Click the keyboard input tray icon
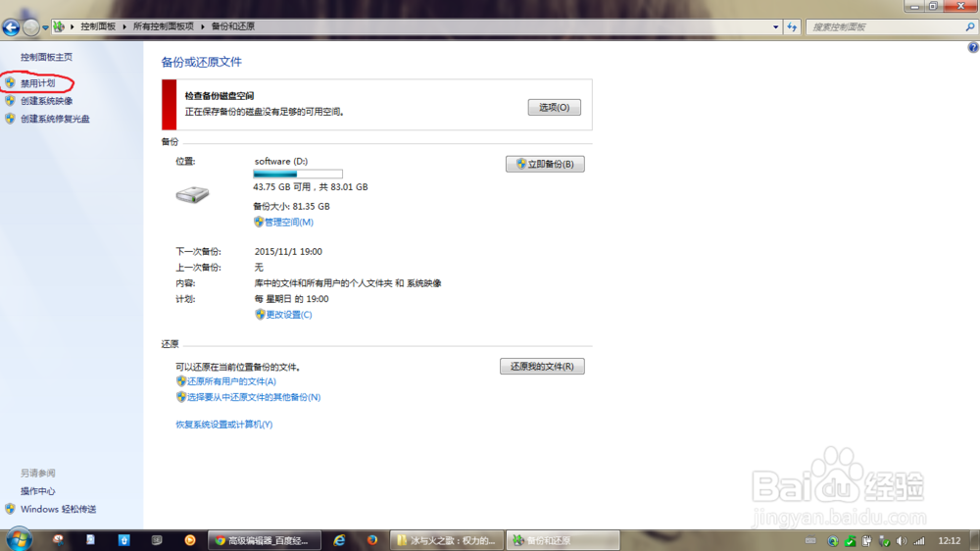The width and height of the screenshot is (980, 551). (810, 541)
